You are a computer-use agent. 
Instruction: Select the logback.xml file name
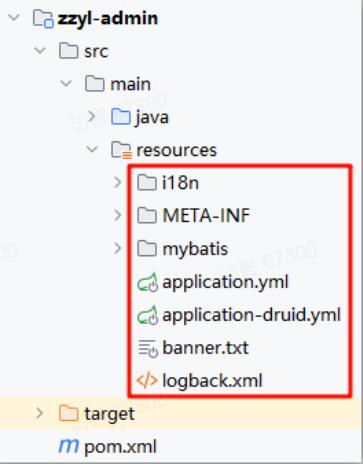point(213,381)
